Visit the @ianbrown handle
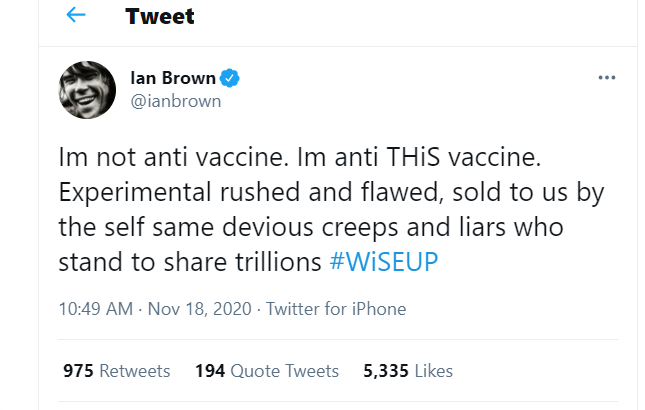645x410 pixels. coord(176,100)
